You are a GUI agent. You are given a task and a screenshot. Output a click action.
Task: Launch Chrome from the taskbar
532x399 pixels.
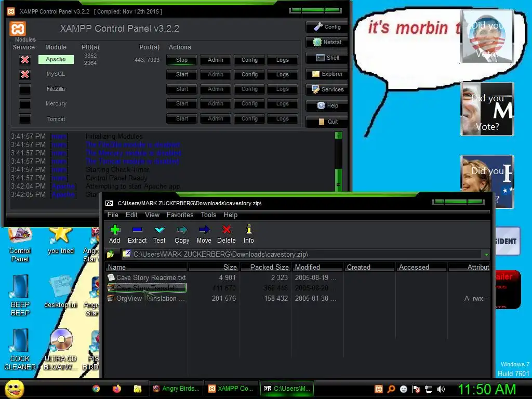[x=96, y=389]
